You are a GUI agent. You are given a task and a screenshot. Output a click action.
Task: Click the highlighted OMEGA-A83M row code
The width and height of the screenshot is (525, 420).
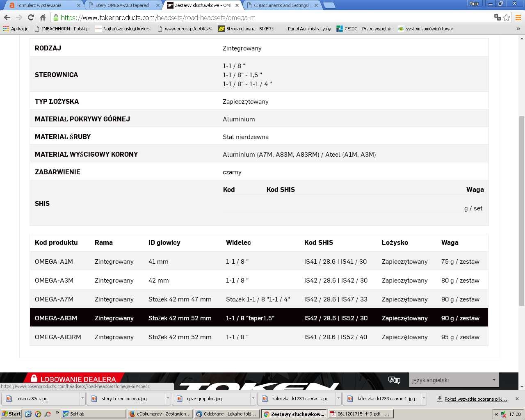click(x=56, y=318)
